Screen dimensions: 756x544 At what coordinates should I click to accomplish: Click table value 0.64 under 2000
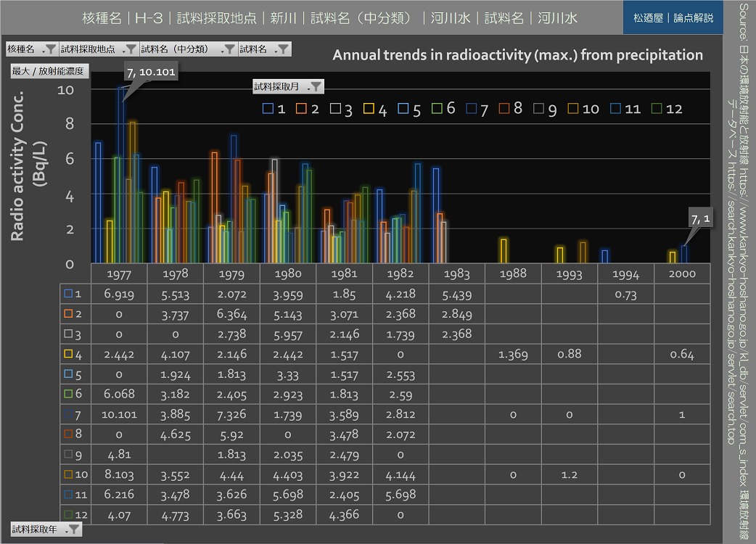(682, 354)
